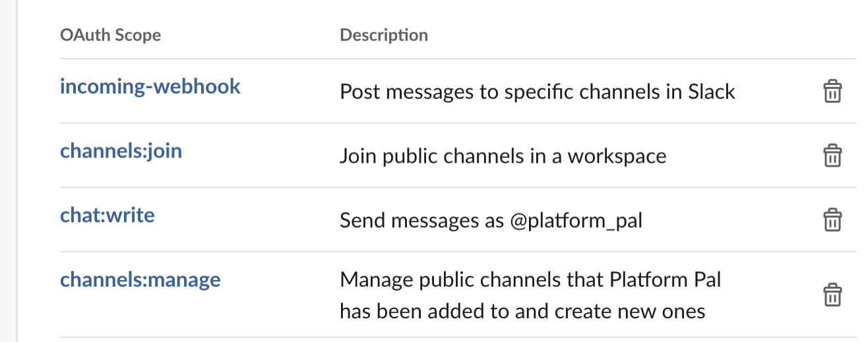Image resolution: width=868 pixels, height=342 pixels.
Task: Click the Description column header
Action: (384, 35)
